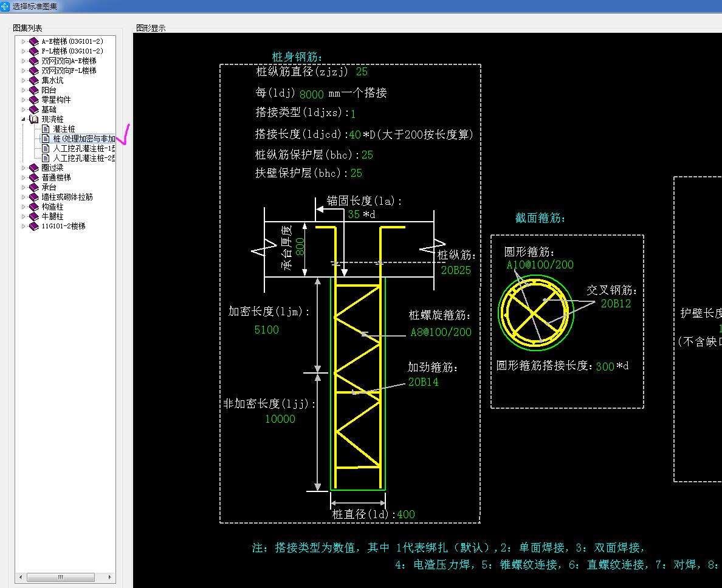Click the app icon in the title bar

pyautogui.click(x=5, y=6)
